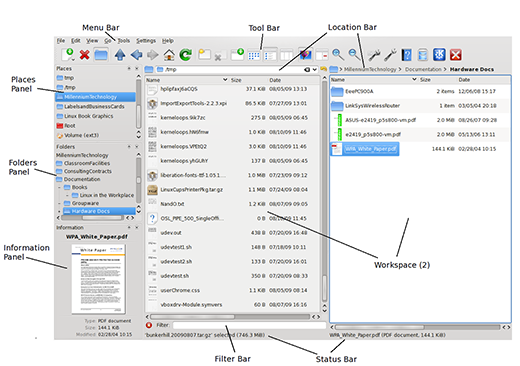Image resolution: width=520 pixels, height=366 pixels.
Task: Go back with the left arrow icon
Action: 136,55
